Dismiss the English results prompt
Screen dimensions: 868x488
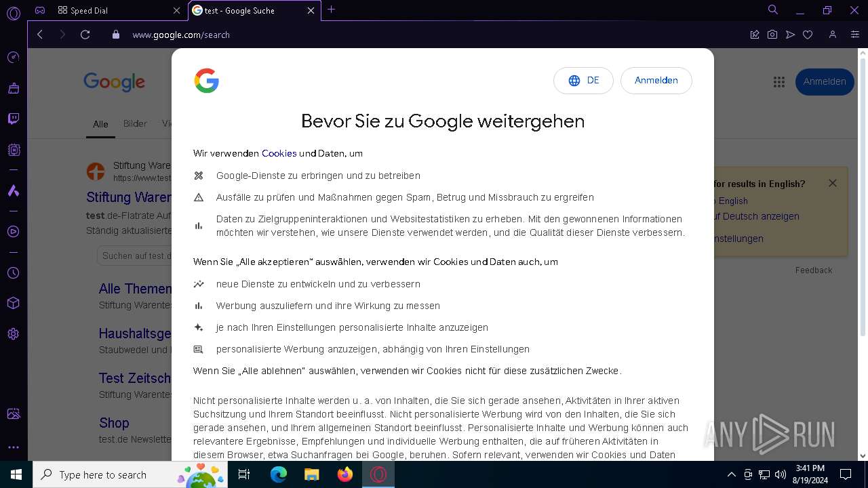(x=833, y=183)
